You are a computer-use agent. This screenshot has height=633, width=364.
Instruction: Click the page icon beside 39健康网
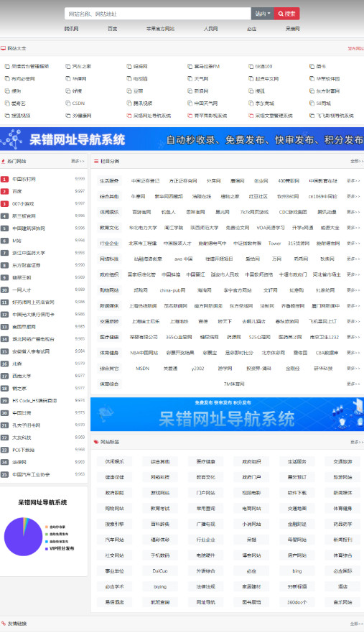[67, 116]
